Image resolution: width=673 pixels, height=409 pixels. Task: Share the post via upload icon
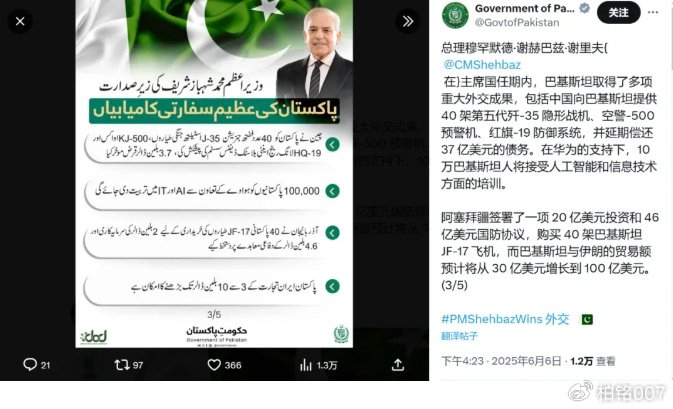click(398, 365)
